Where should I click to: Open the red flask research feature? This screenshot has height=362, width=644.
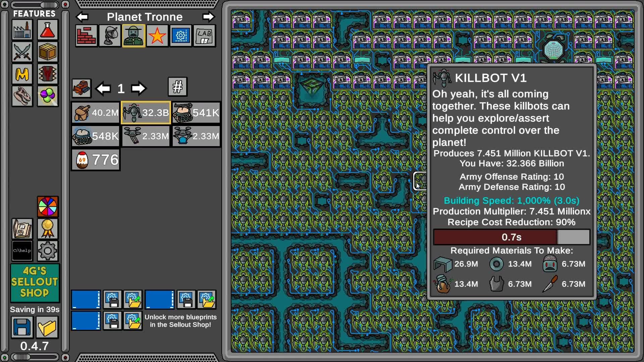tap(47, 30)
